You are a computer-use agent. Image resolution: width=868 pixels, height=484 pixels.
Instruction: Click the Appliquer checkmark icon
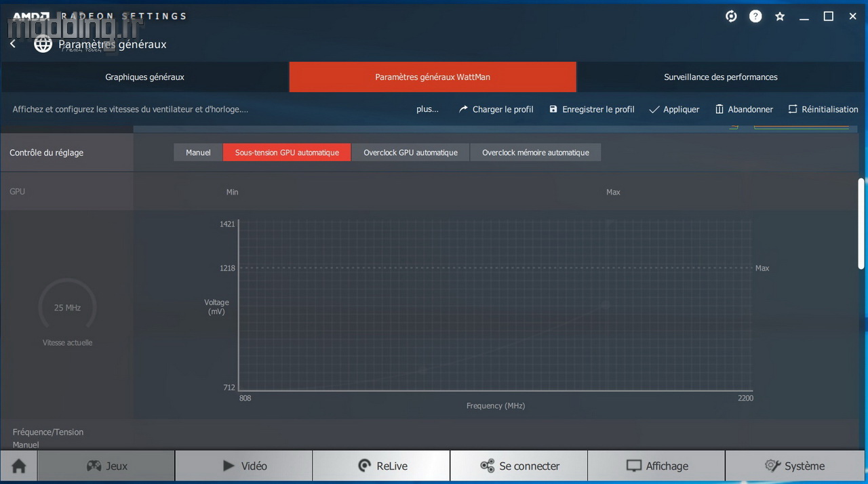point(654,109)
